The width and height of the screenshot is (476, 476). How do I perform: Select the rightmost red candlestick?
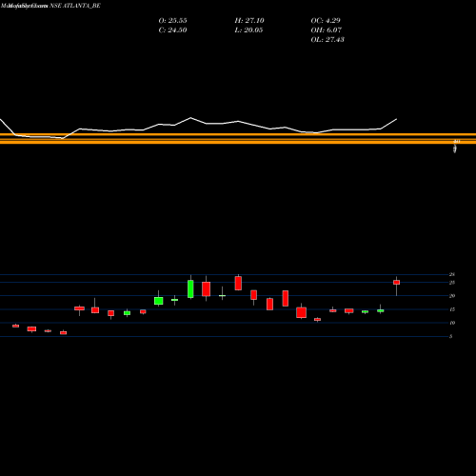coord(396,283)
